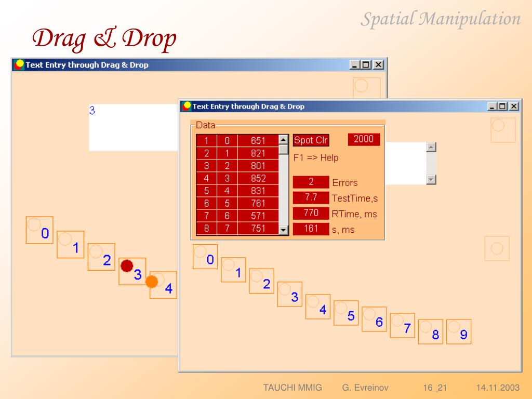Click the RTime, ms label
This screenshot has width=532, height=399.
pyautogui.click(x=354, y=214)
